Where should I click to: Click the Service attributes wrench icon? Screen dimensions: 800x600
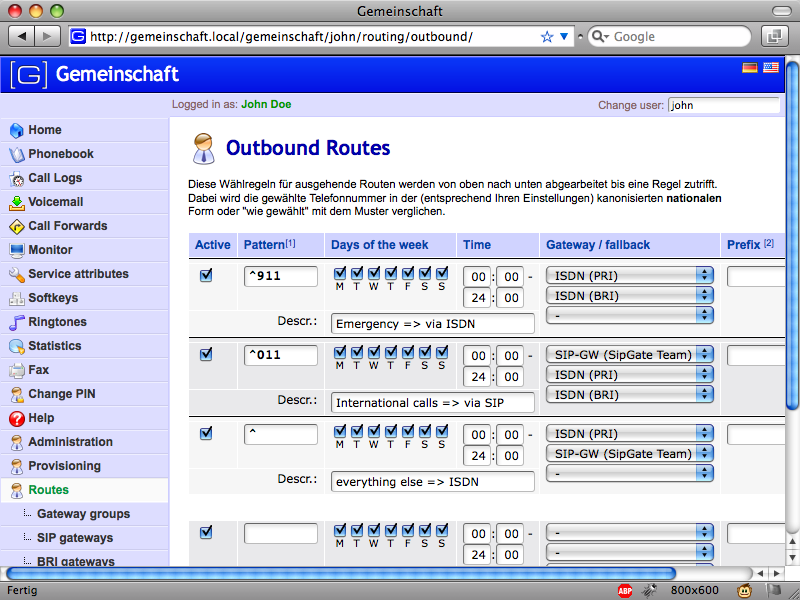16,274
